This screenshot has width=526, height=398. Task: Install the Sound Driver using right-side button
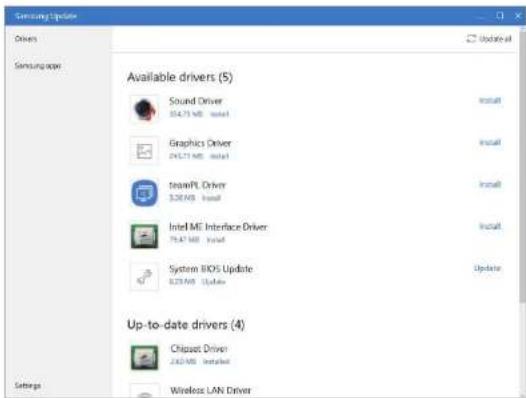tap(490, 100)
